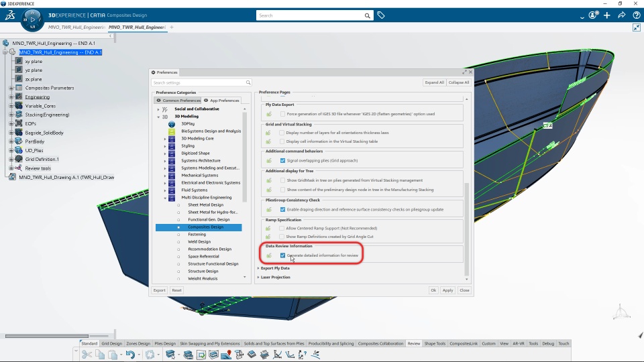Open the Review toolbar tab

point(414,343)
